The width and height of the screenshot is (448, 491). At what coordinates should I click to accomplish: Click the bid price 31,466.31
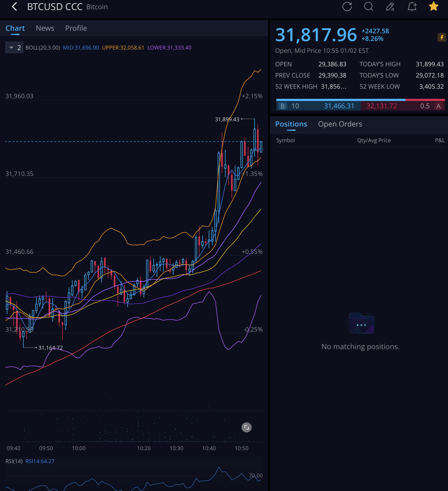point(339,106)
